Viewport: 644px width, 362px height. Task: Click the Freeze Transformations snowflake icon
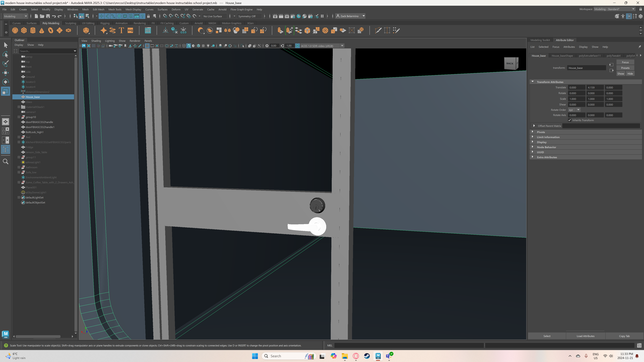pos(183,31)
